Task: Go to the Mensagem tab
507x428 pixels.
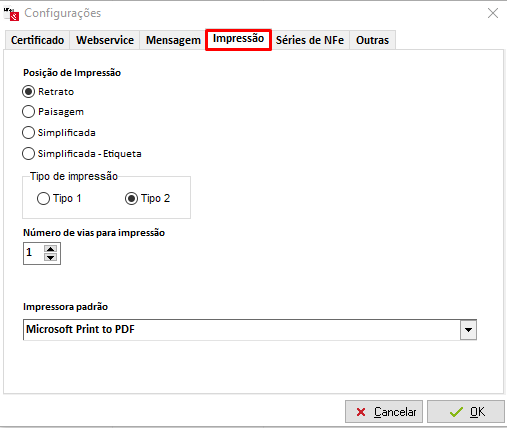Action: click(x=173, y=40)
